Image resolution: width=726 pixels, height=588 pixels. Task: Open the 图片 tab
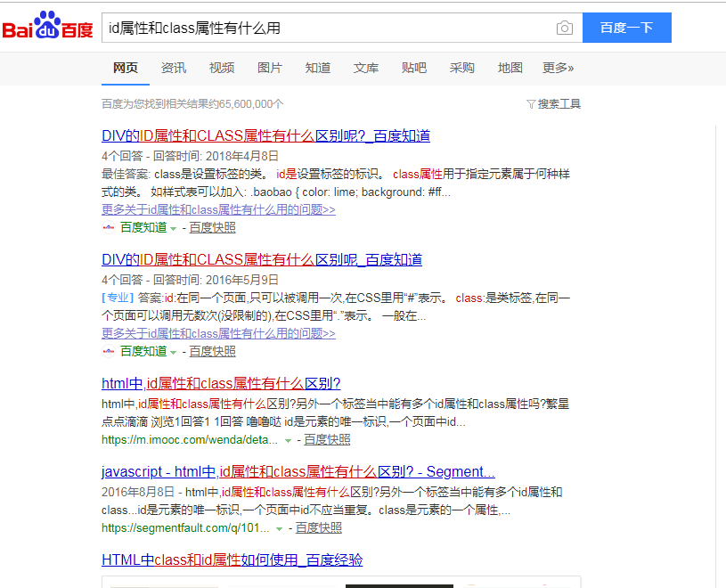(270, 68)
